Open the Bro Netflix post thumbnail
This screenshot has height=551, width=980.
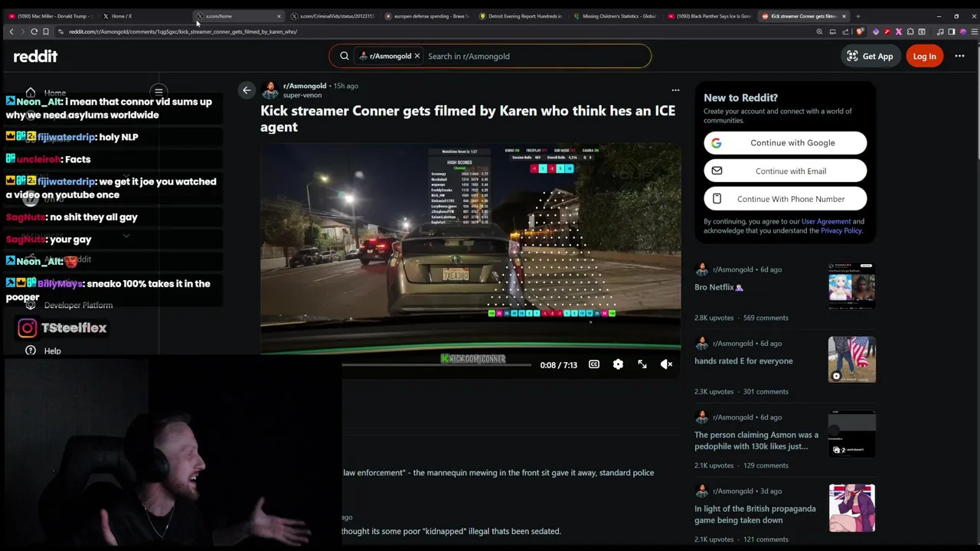coord(851,285)
